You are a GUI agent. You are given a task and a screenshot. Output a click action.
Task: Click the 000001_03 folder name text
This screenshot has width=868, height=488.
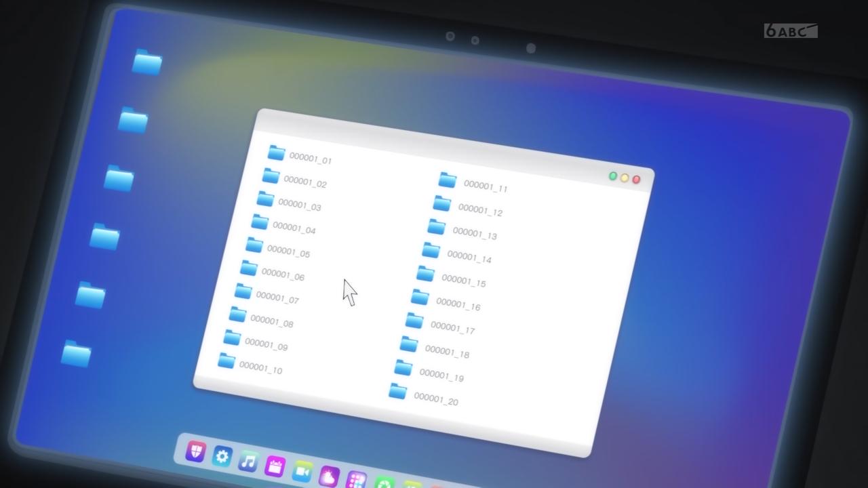coord(299,205)
